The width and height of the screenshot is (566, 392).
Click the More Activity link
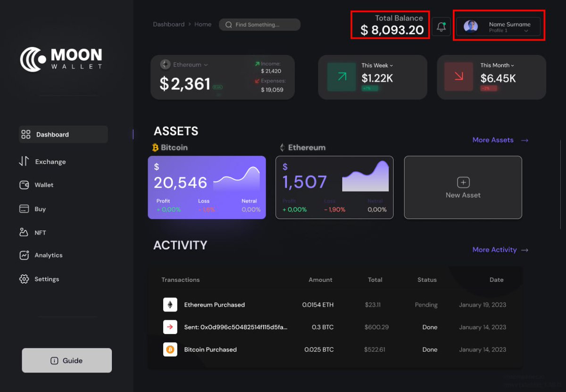click(x=495, y=250)
